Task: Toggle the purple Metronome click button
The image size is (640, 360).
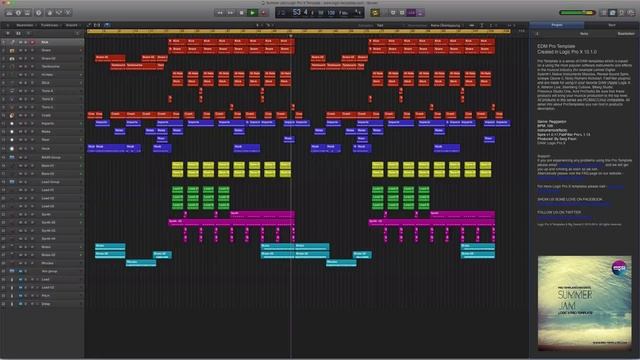Action: tap(420, 13)
